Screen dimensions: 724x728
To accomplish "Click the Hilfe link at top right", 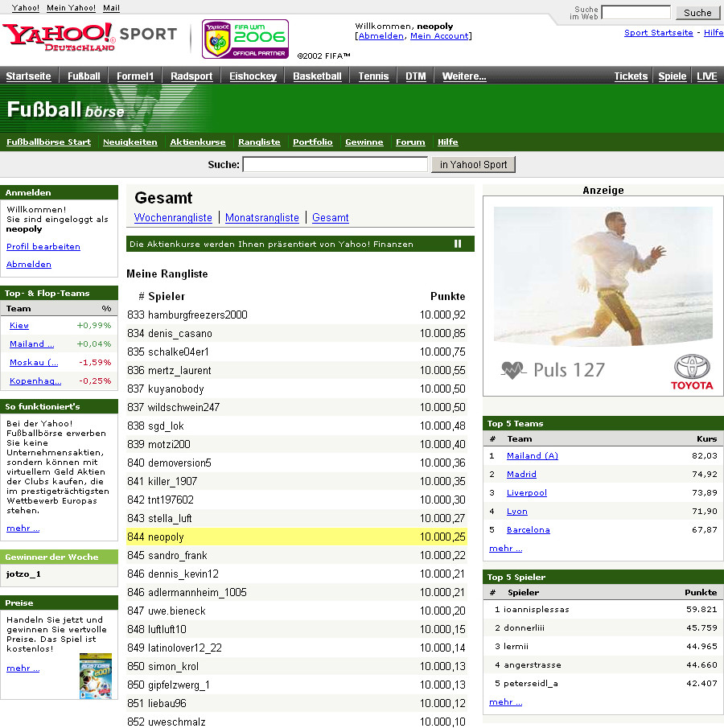I will pos(714,32).
